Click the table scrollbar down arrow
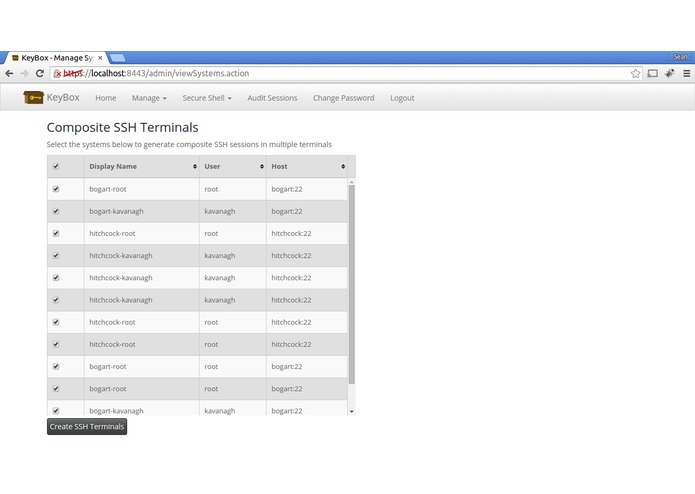 click(x=351, y=412)
